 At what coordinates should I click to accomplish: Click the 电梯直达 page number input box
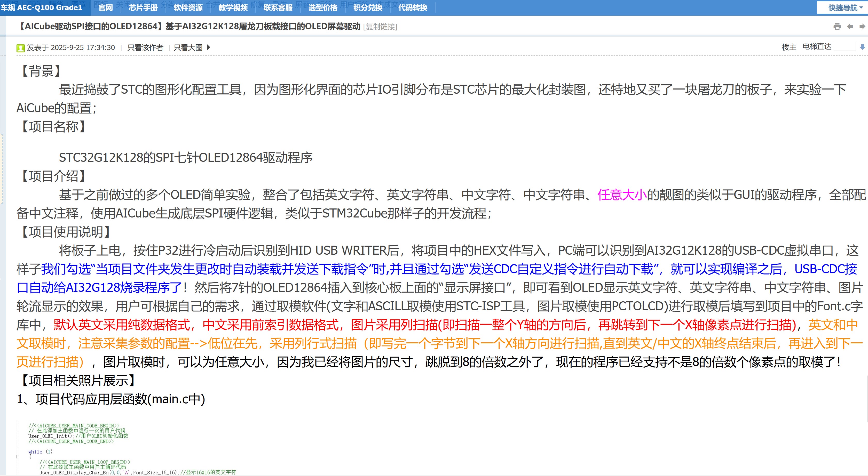845,47
